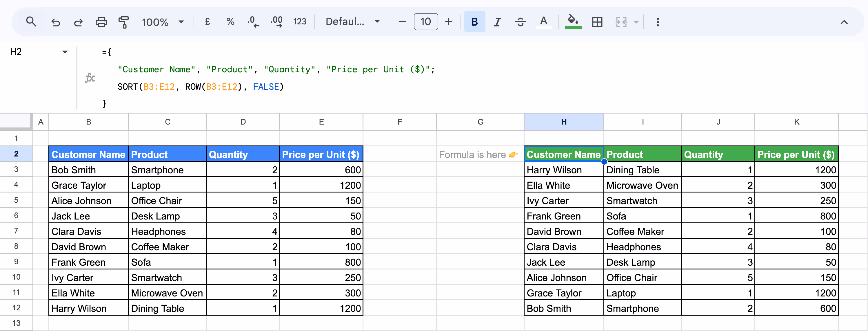Format selection as percent

click(230, 21)
